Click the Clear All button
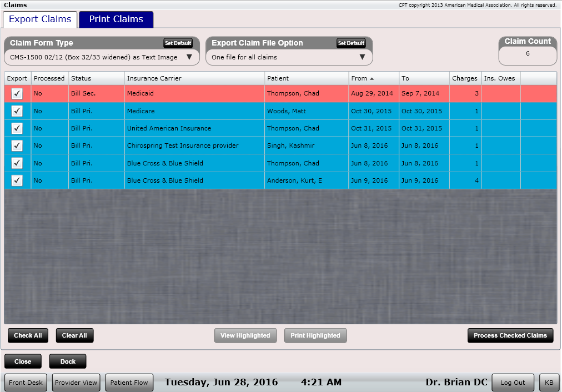 (74, 335)
